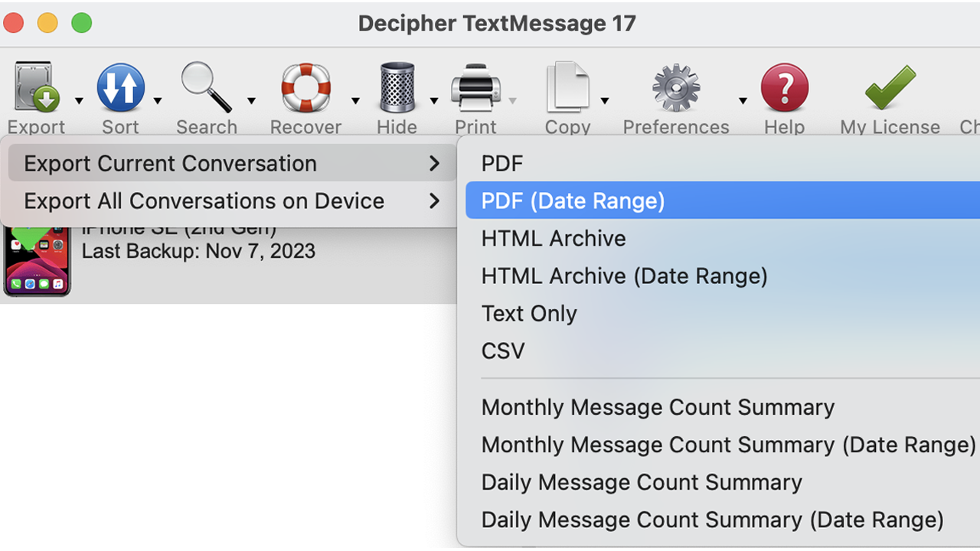Select Daily Message Count Summary (Date Range)

click(712, 520)
